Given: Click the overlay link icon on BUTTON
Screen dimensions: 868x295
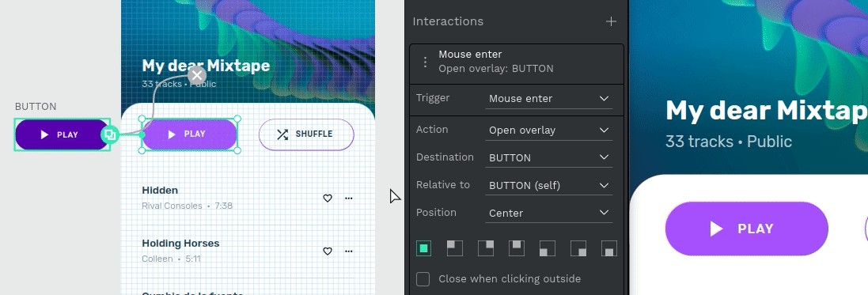Looking at the screenshot, I should (x=110, y=134).
